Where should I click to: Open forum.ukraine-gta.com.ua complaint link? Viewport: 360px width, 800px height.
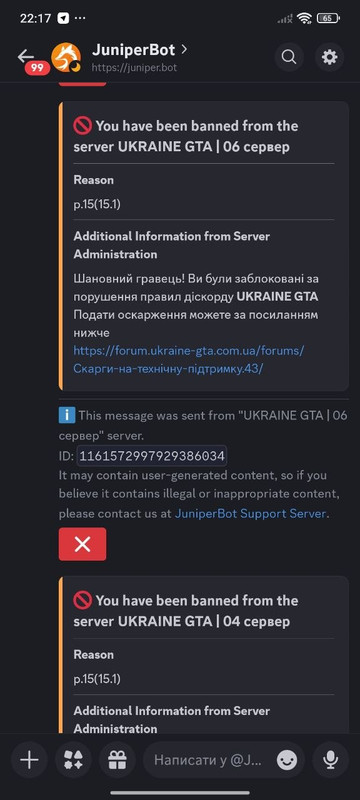pos(189,360)
